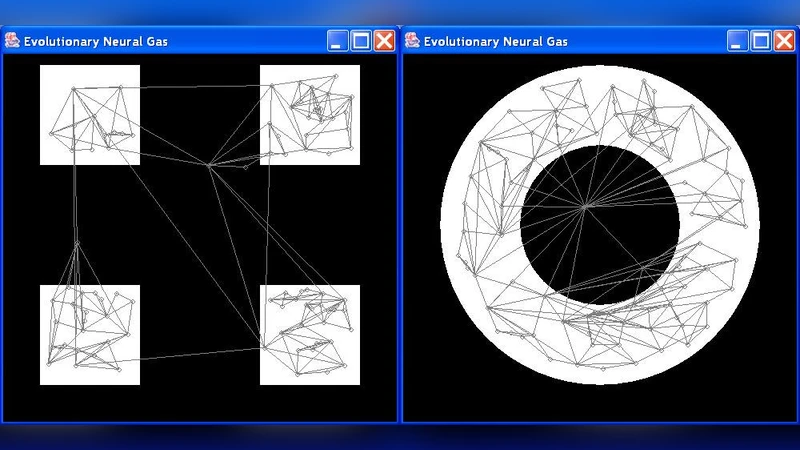Select the left window's title bar text
Viewport: 800px width, 450px height.
pos(96,41)
